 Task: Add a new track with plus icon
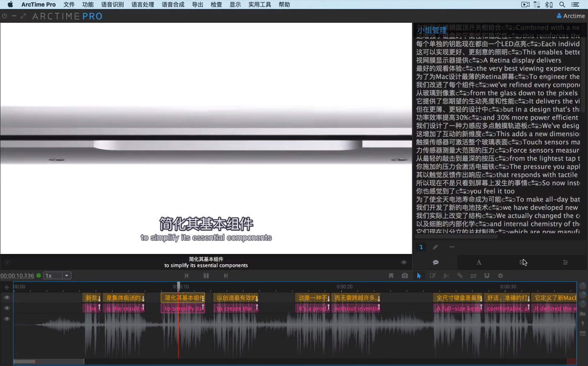pyautogui.click(x=6, y=288)
